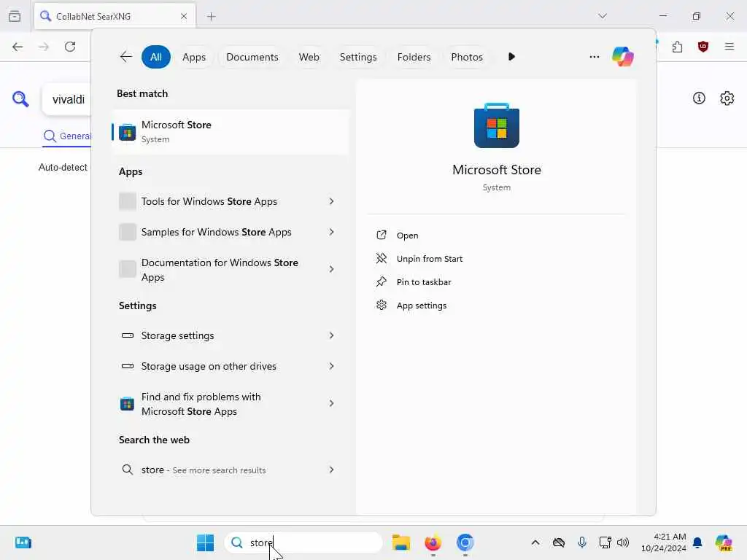Expand Tools for Windows Store Apps chevron
Viewport: 747px width, 560px height.
pyautogui.click(x=332, y=201)
